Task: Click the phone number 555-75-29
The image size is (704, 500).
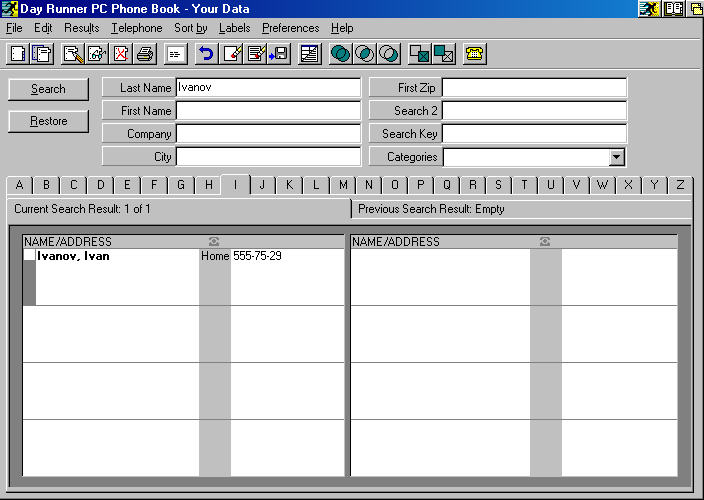Action: point(257,256)
